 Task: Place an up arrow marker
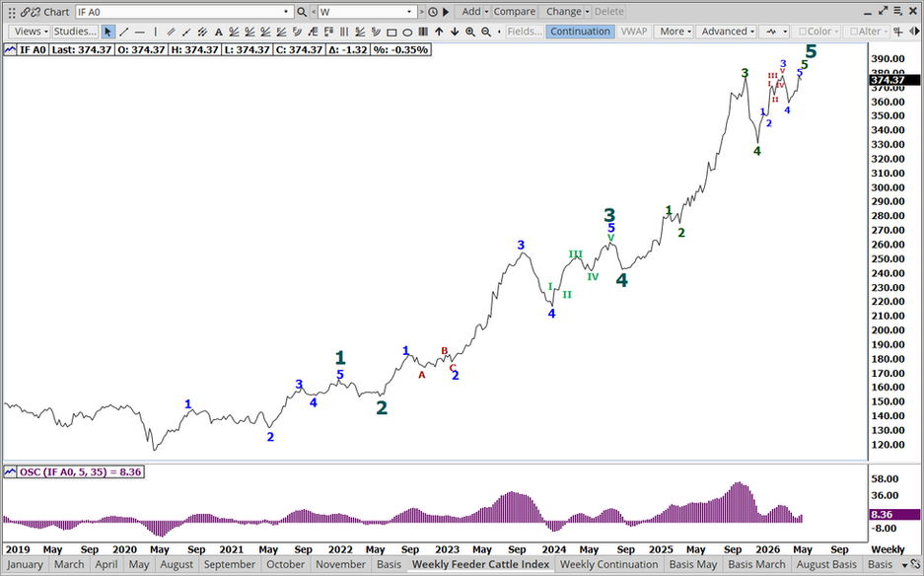[439, 32]
